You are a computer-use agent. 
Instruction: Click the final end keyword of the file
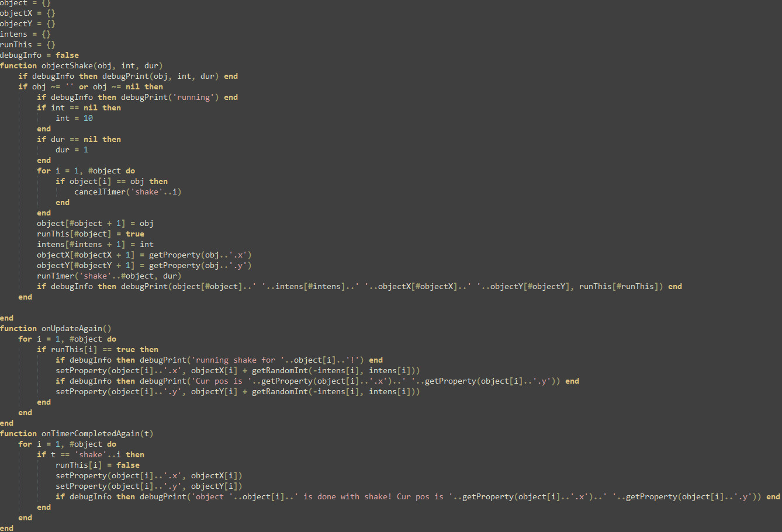(6, 528)
